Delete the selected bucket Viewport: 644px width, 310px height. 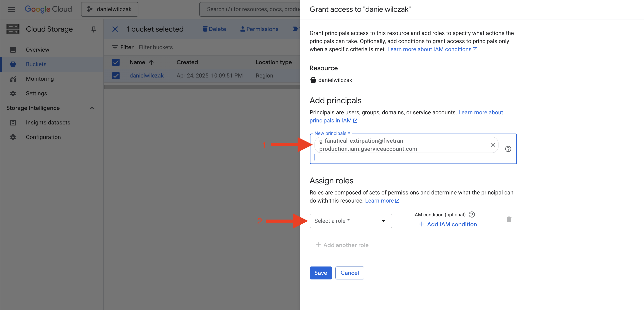click(214, 29)
